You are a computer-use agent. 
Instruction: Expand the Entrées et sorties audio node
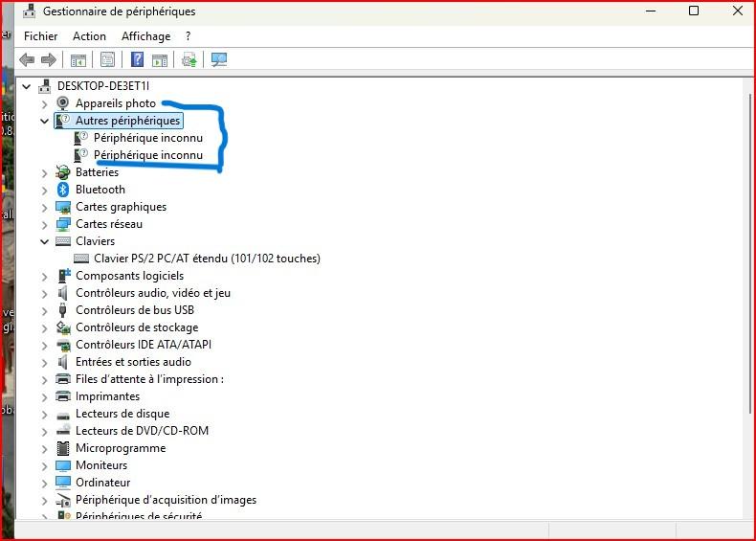pos(44,363)
